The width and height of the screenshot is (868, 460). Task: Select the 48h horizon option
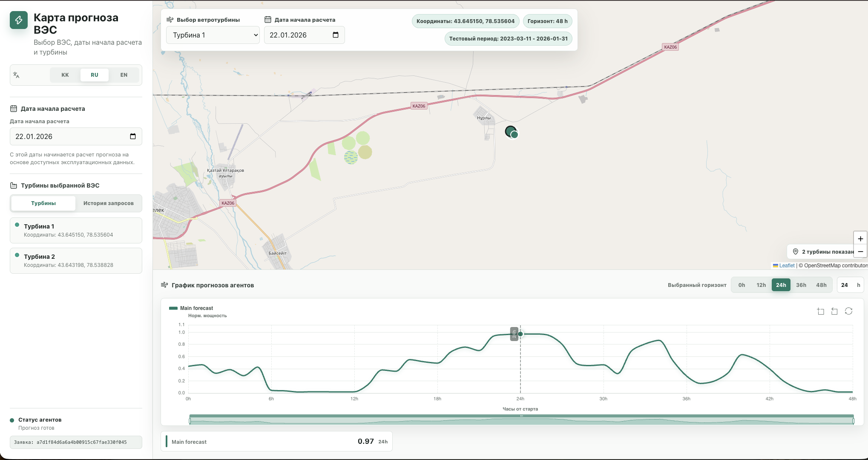click(822, 285)
